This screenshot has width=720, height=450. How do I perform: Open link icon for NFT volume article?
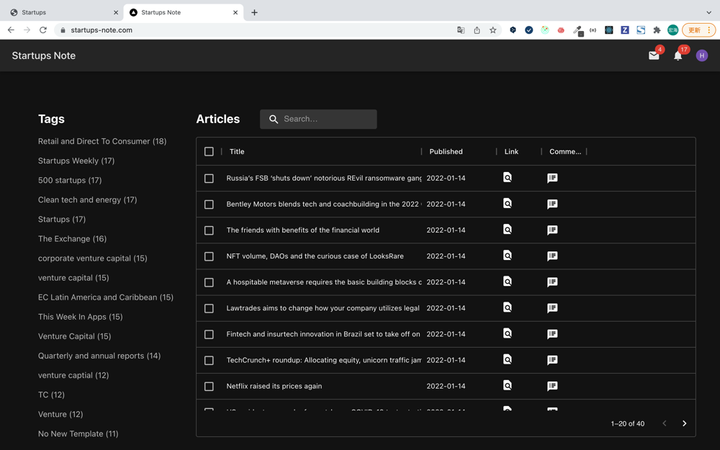coord(507,255)
